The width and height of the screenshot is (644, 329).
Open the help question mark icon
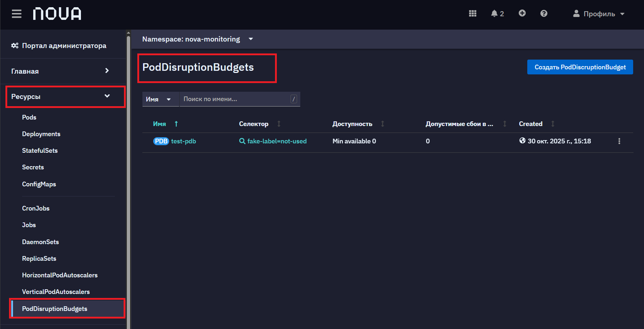coord(544,13)
